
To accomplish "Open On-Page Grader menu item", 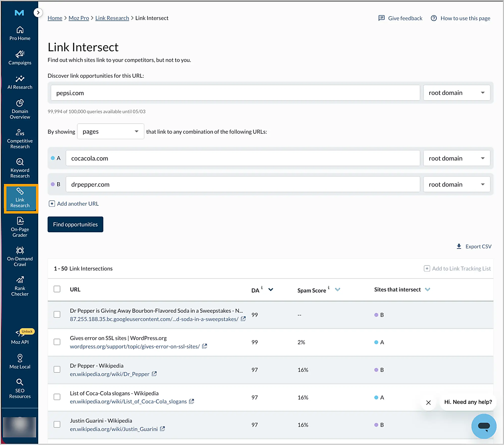I will [x=20, y=227].
